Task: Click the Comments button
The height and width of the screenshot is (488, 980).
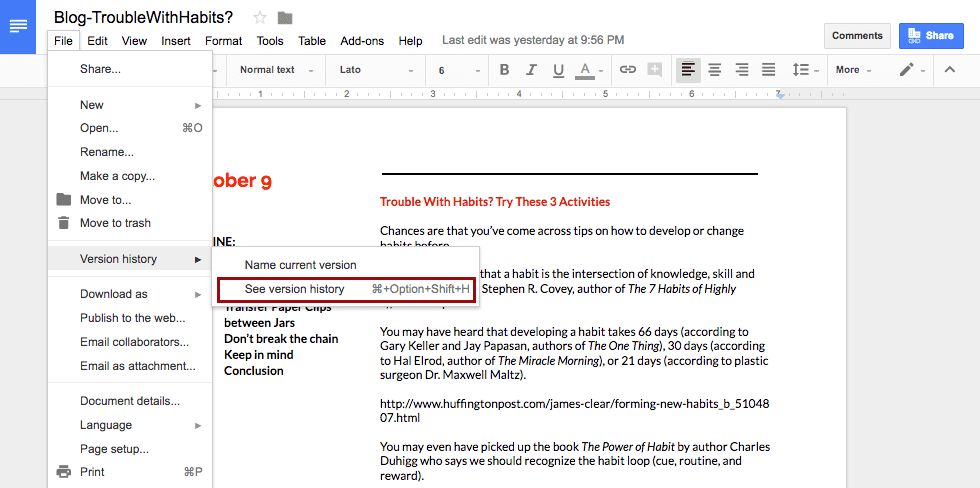Action: pos(857,36)
